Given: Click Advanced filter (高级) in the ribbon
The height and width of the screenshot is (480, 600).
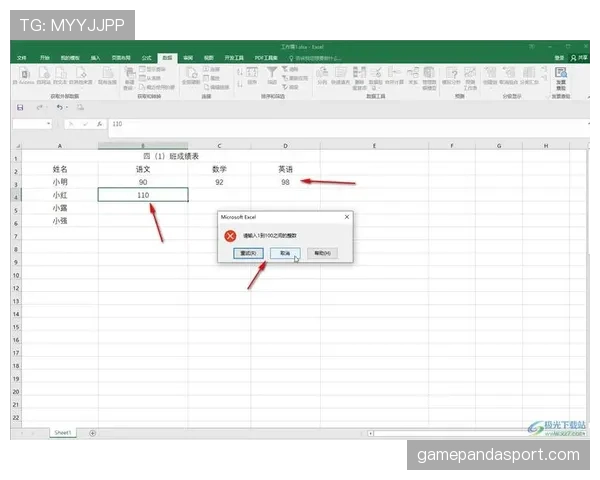Looking at the screenshot, I should tap(290, 87).
